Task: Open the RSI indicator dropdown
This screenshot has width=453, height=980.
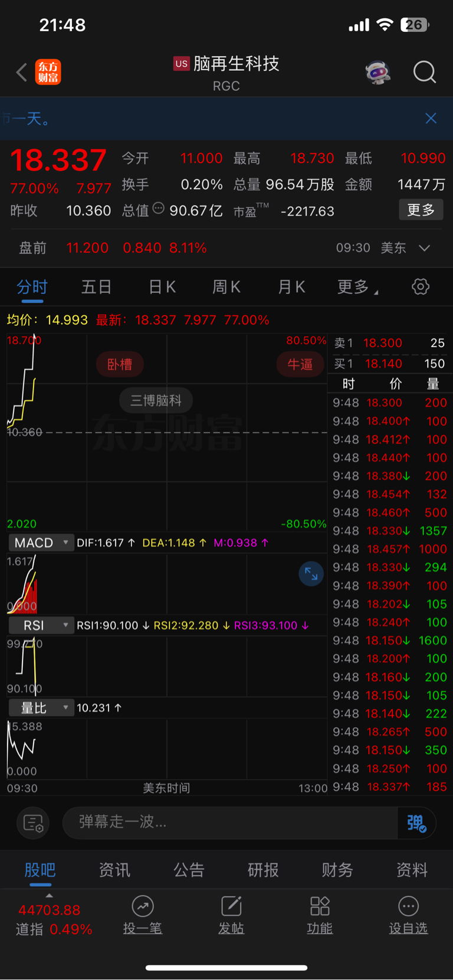Action: (41, 625)
